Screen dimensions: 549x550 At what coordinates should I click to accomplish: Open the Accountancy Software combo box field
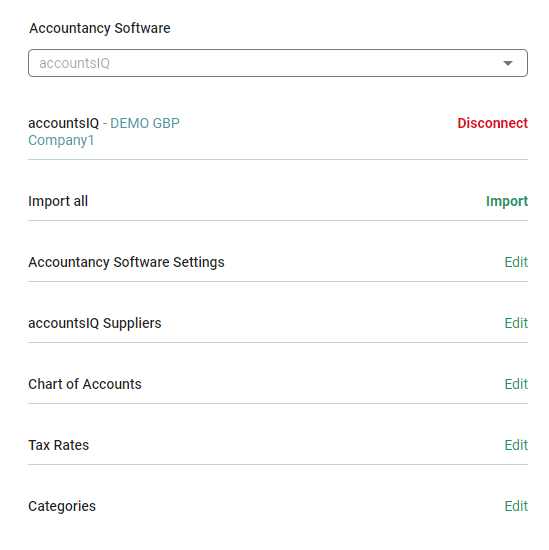point(278,63)
